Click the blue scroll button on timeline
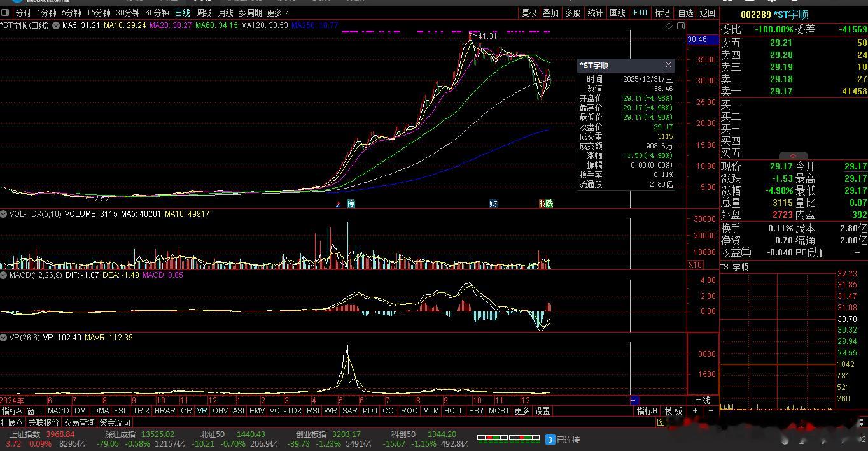This screenshot has height=451, width=868. (634, 400)
